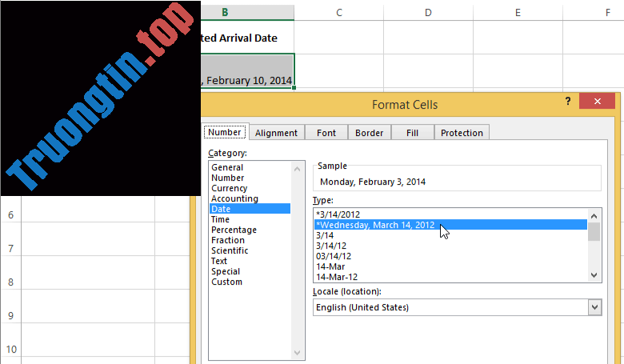Open the Border tab

370,133
